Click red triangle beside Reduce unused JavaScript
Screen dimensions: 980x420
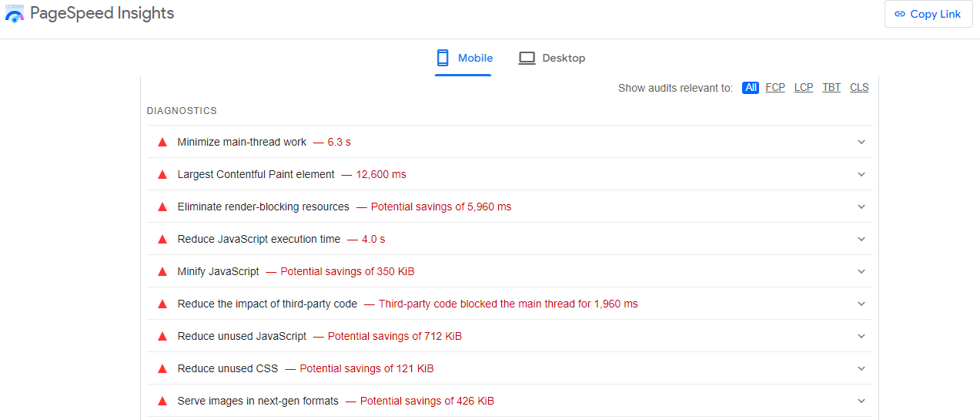pos(162,336)
